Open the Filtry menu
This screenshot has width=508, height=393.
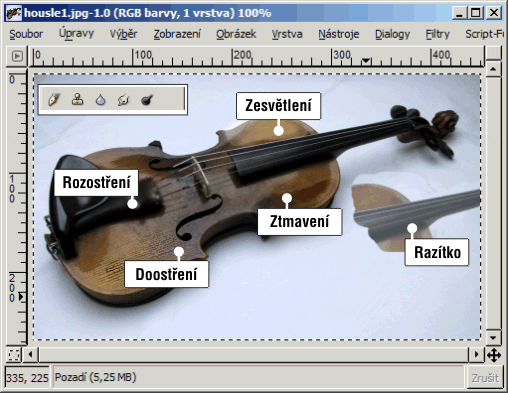(x=437, y=34)
